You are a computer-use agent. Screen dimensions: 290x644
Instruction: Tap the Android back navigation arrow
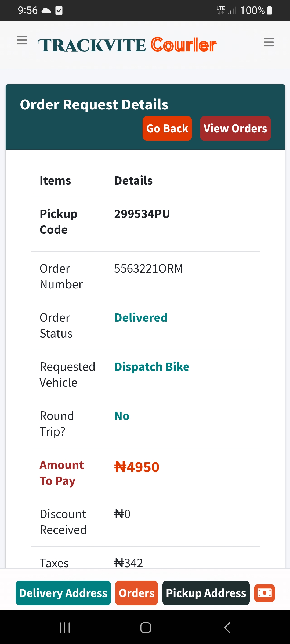pyautogui.click(x=227, y=628)
